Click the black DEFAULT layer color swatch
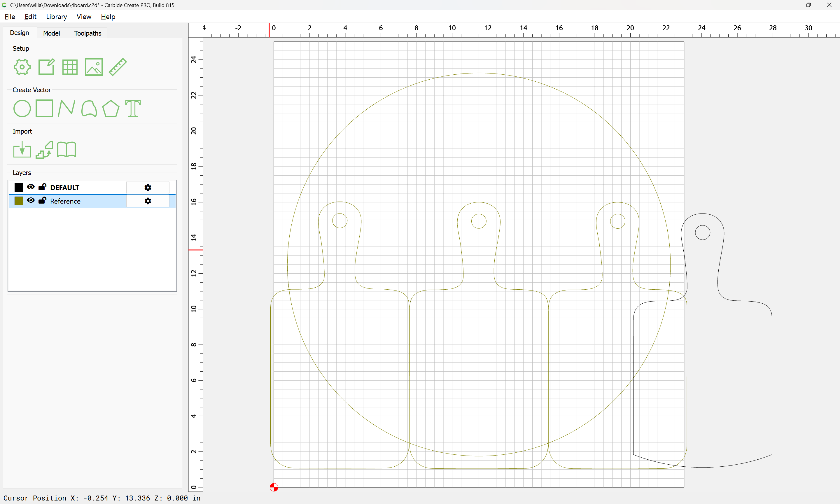 (x=19, y=188)
